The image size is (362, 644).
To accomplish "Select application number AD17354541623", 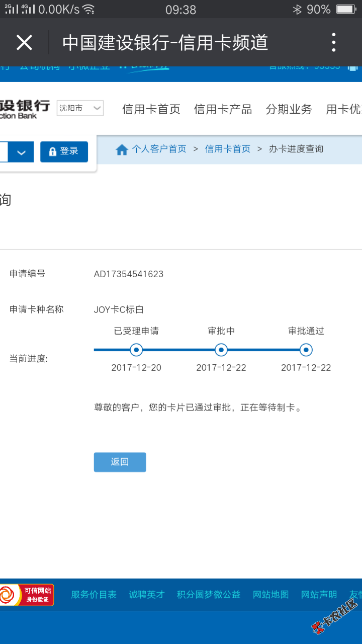I will (129, 274).
